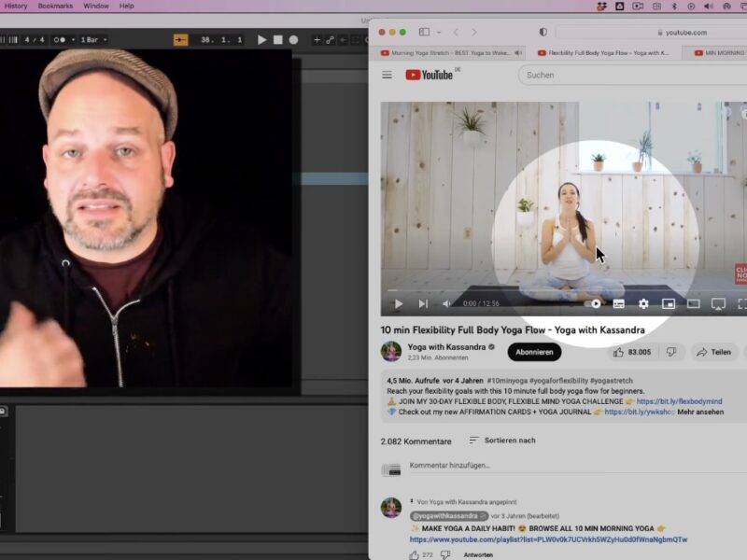Open the YouTube hamburger guide menu
Image resolution: width=747 pixels, height=560 pixels.
pos(387,75)
